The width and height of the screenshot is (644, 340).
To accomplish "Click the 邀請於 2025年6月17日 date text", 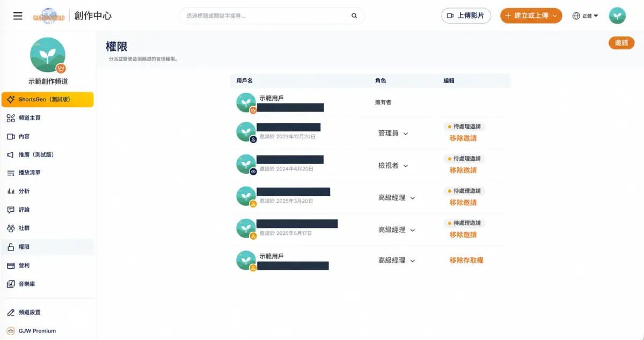I will tap(286, 233).
